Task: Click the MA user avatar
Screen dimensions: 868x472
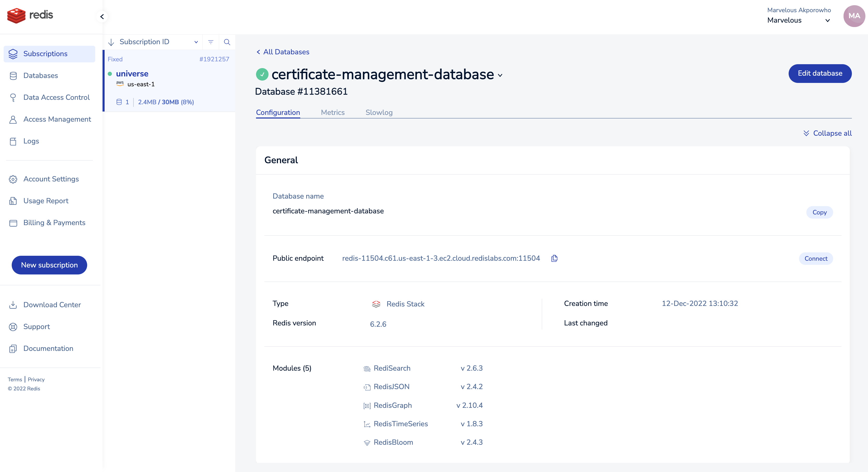Action: click(x=854, y=16)
